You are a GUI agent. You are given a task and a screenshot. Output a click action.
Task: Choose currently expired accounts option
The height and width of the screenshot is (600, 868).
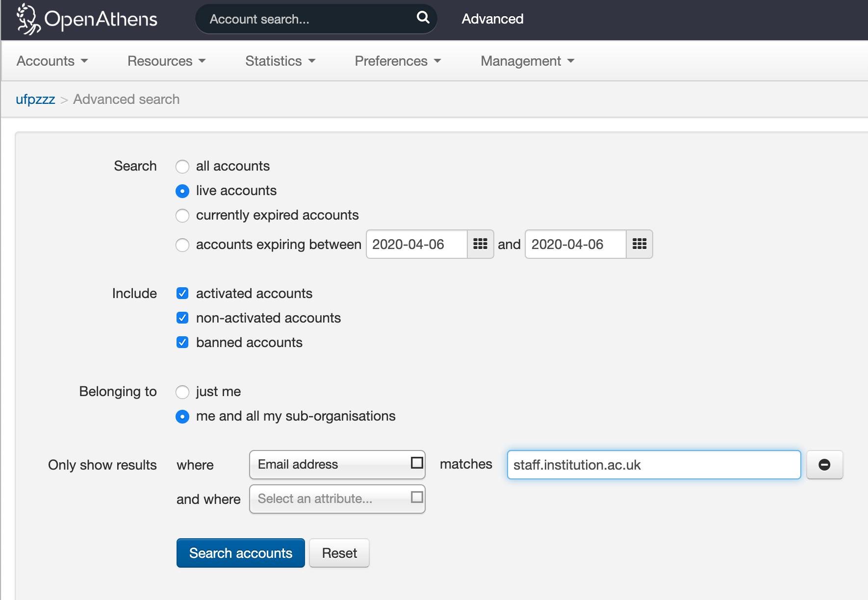coord(182,216)
